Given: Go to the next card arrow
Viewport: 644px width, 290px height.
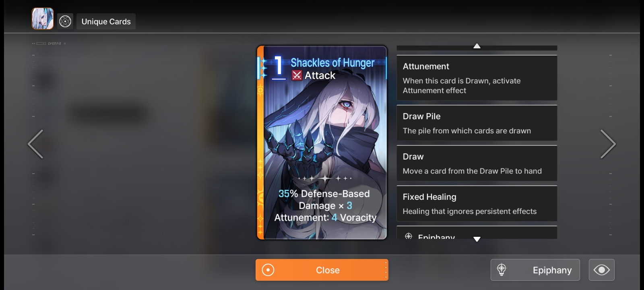Looking at the screenshot, I should [608, 144].
